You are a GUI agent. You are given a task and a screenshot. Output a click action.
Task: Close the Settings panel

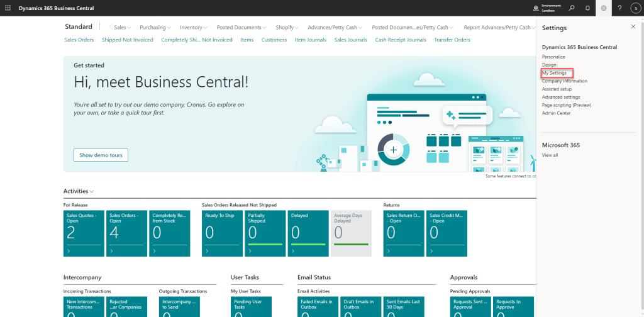[x=633, y=27]
